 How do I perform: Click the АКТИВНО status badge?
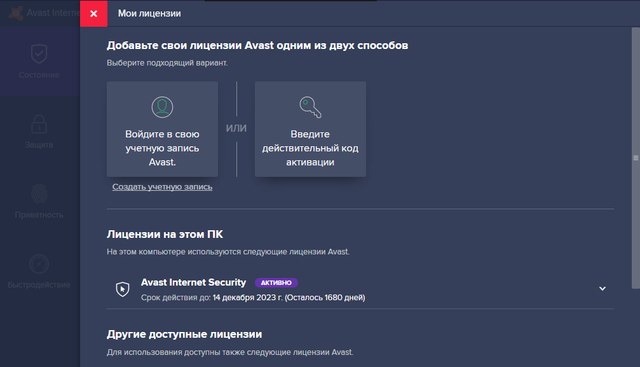click(x=276, y=282)
